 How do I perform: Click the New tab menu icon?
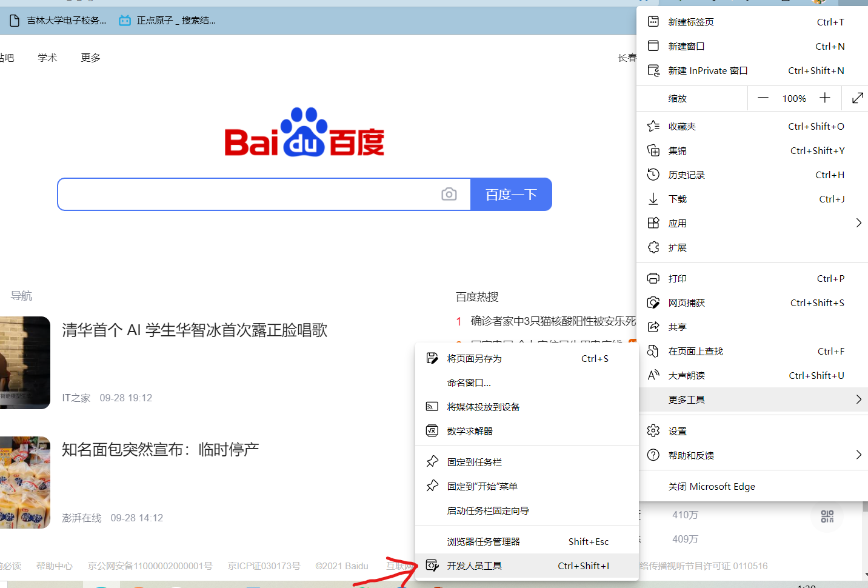(x=653, y=22)
